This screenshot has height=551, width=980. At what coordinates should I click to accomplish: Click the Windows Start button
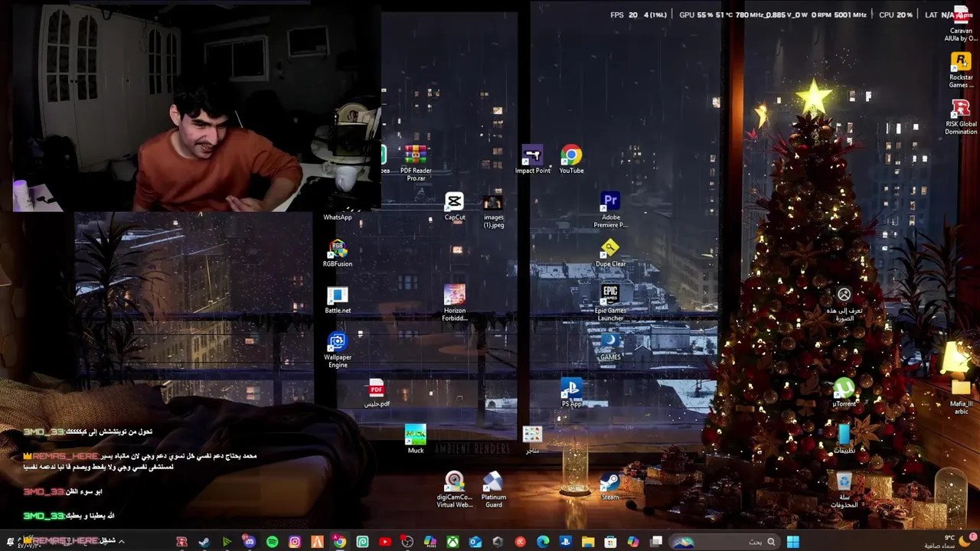click(x=793, y=542)
